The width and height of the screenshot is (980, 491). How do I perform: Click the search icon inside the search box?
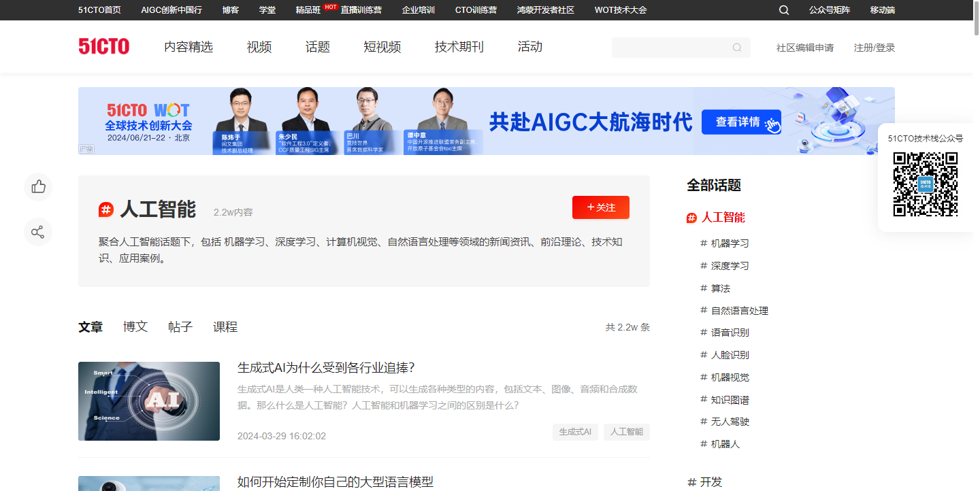[737, 48]
